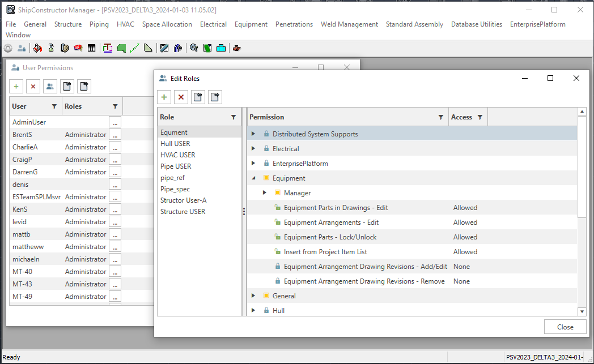Add a user with green plus in User Permissions
594x364 pixels.
click(16, 86)
